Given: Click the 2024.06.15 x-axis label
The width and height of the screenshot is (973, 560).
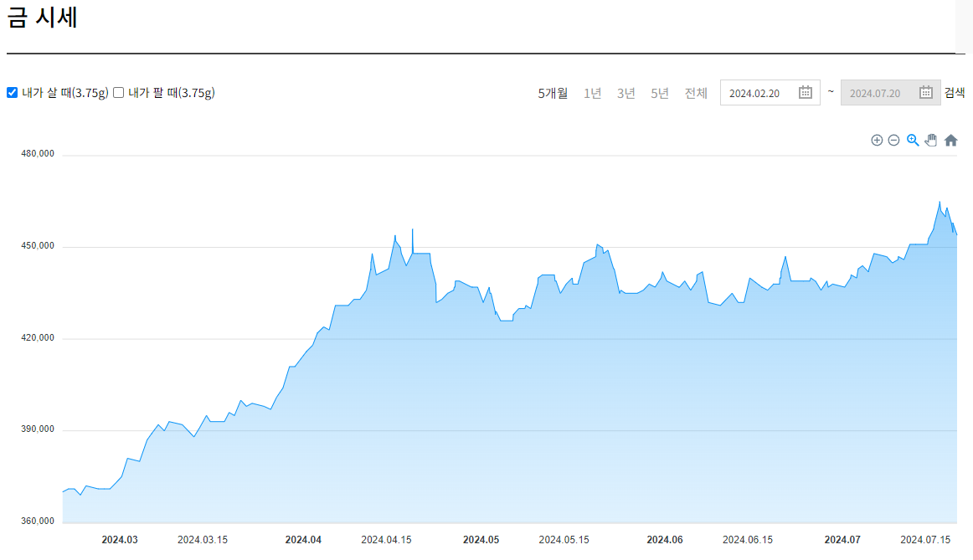Looking at the screenshot, I should coord(747,540).
